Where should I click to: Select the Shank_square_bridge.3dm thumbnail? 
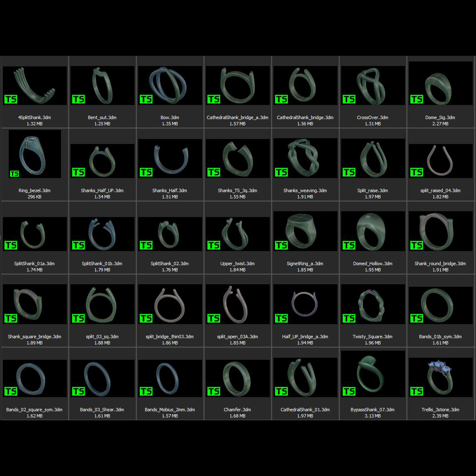[x=34, y=304]
